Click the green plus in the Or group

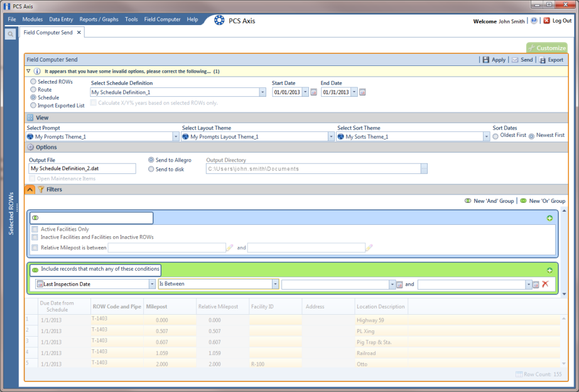(549, 271)
